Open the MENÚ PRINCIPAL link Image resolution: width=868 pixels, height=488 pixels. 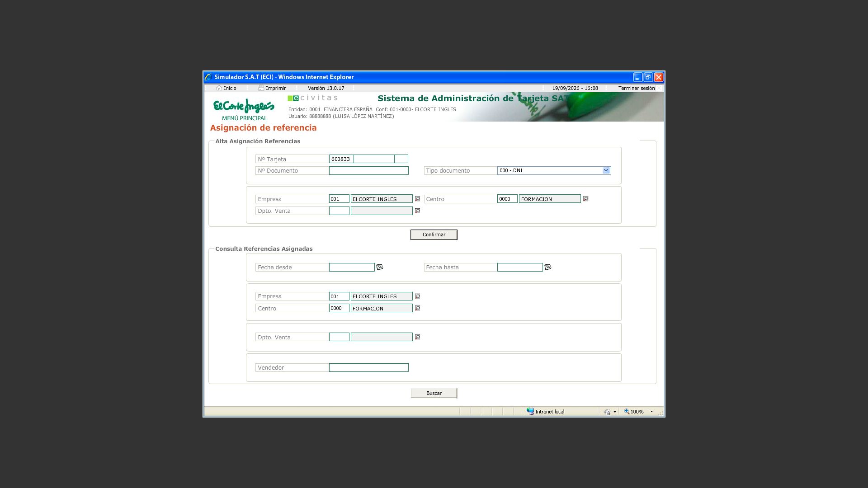[245, 118]
